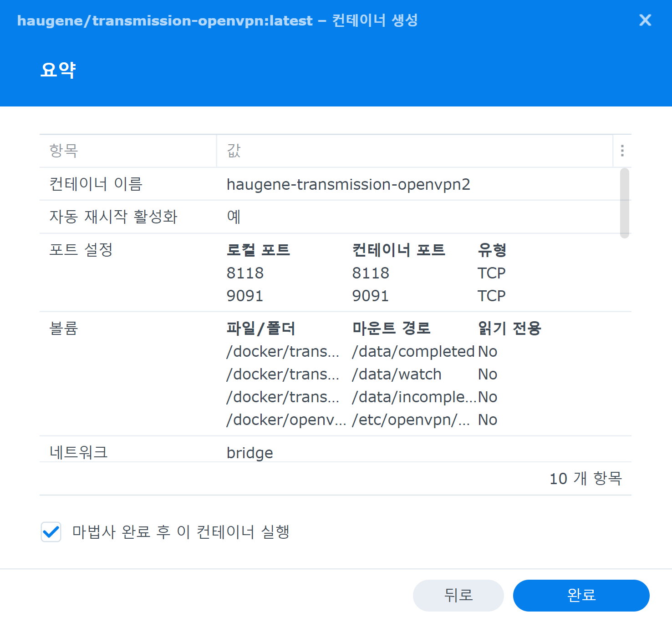Click the 파일/폴더 header
The width and height of the screenshot is (672, 622).
pyautogui.click(x=261, y=328)
